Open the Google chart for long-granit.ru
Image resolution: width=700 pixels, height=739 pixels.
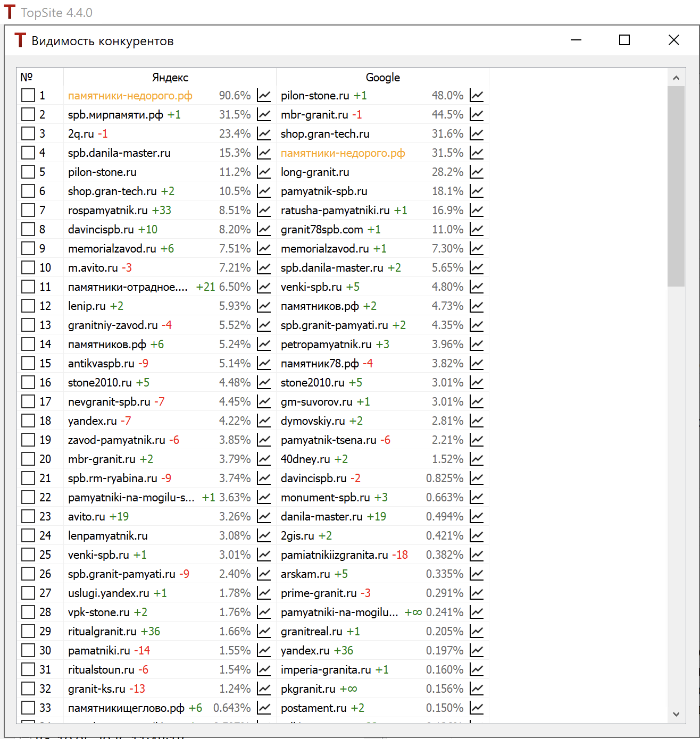tap(477, 172)
